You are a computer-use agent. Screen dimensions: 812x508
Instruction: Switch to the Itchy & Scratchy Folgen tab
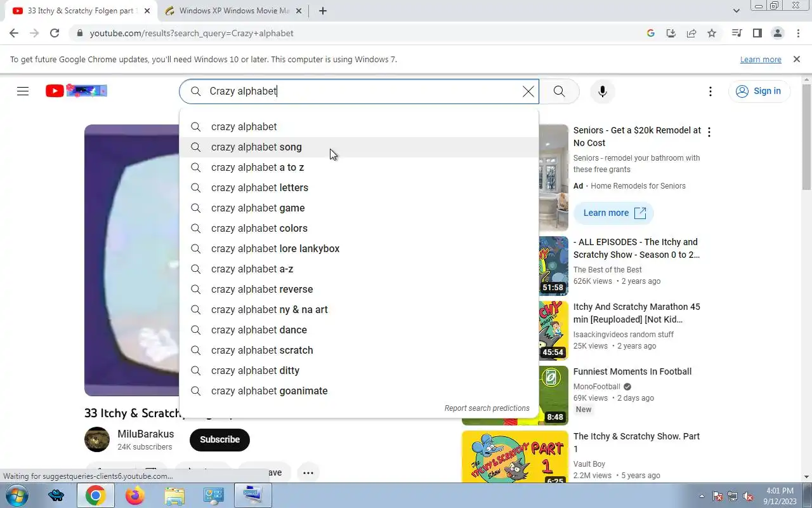81,11
